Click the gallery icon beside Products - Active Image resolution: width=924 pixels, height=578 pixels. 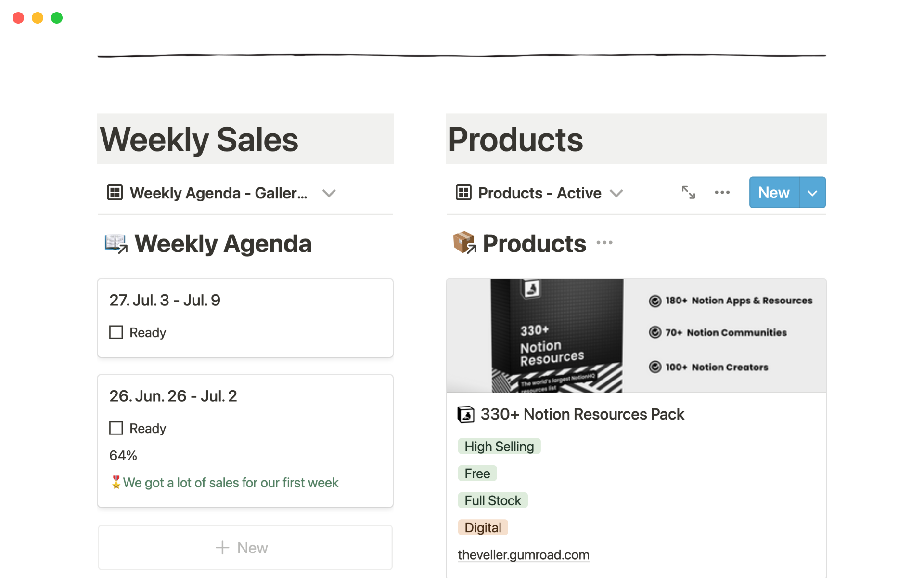pos(463,193)
